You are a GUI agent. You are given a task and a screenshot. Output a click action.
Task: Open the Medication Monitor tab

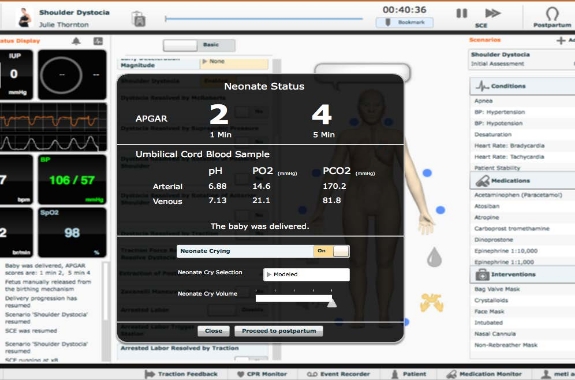(x=484, y=374)
